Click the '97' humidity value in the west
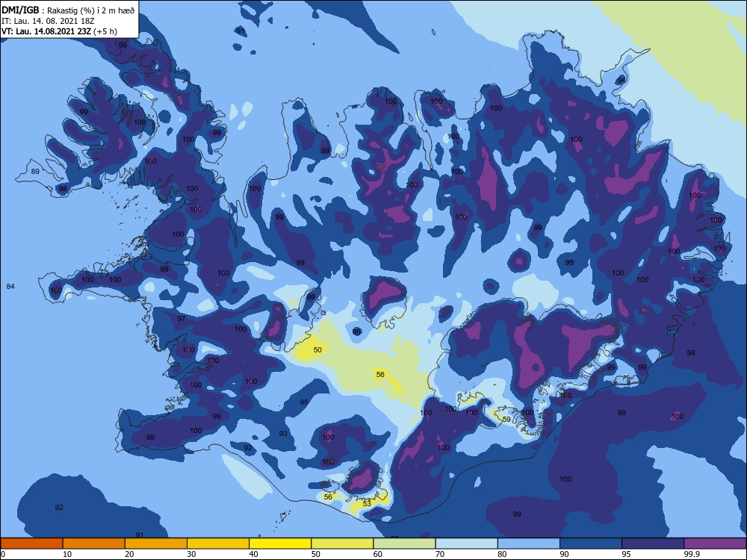This screenshot has width=747, height=560. point(182,318)
